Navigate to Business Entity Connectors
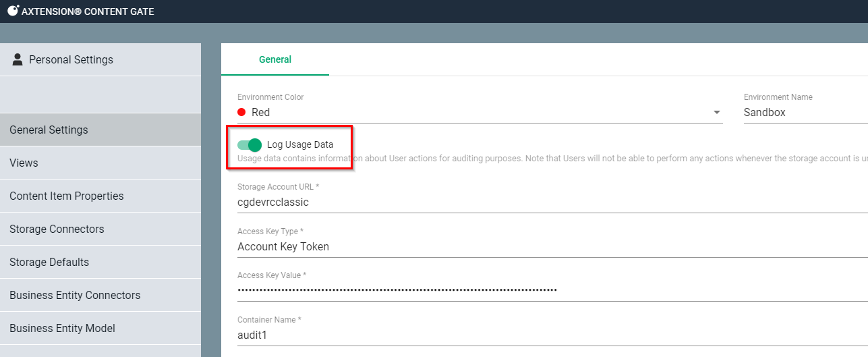This screenshot has width=868, height=357. [x=75, y=295]
